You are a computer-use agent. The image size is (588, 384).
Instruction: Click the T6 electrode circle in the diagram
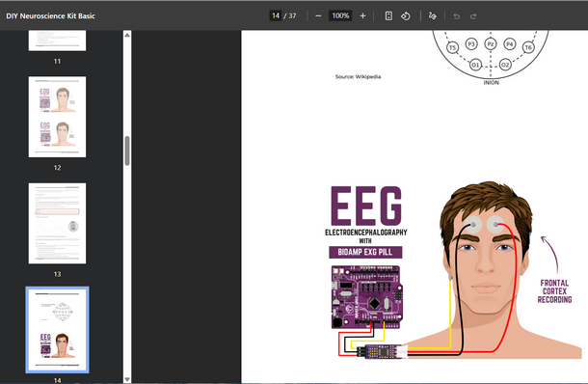tap(528, 47)
